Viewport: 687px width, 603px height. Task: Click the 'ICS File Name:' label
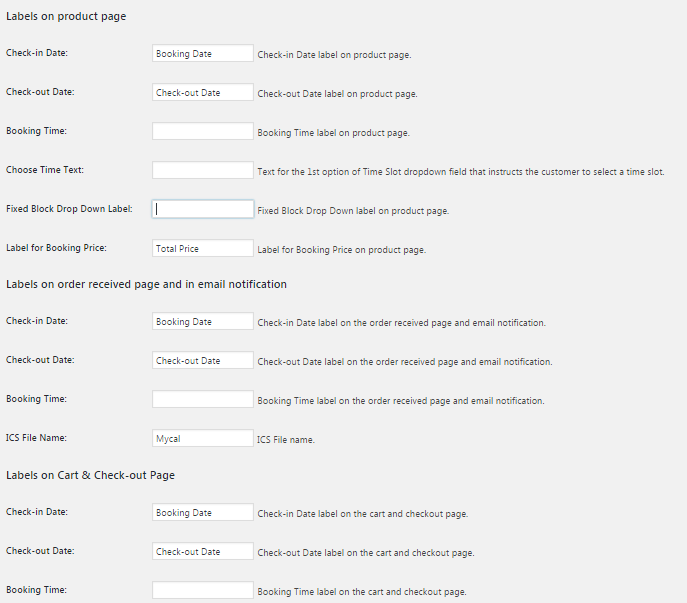point(36,438)
